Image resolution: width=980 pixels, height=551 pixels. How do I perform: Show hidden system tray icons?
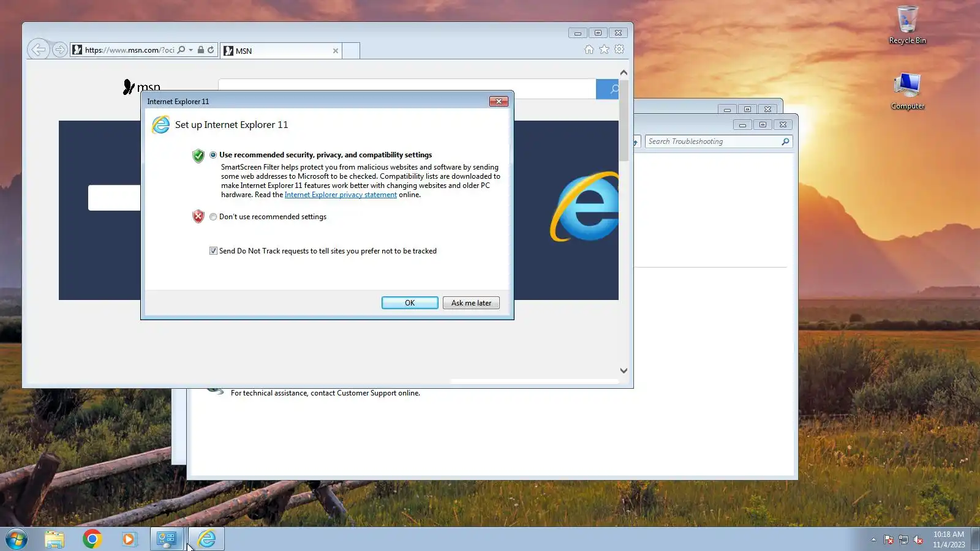tap(873, 539)
